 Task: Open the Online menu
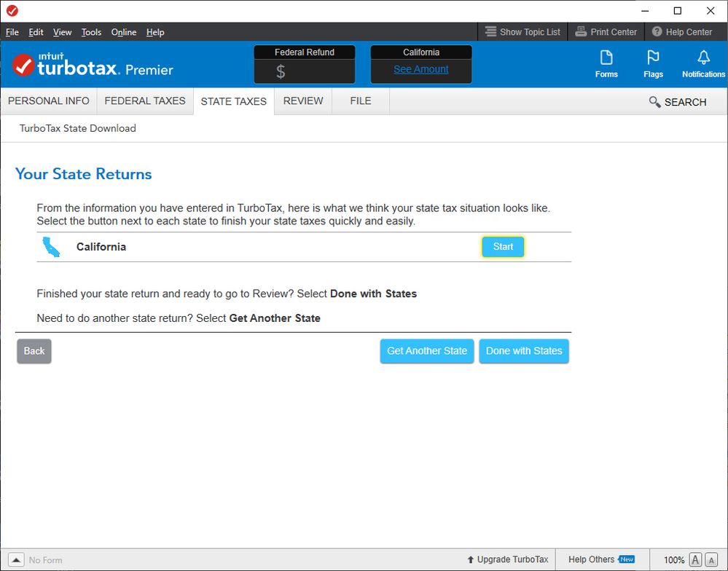[123, 32]
